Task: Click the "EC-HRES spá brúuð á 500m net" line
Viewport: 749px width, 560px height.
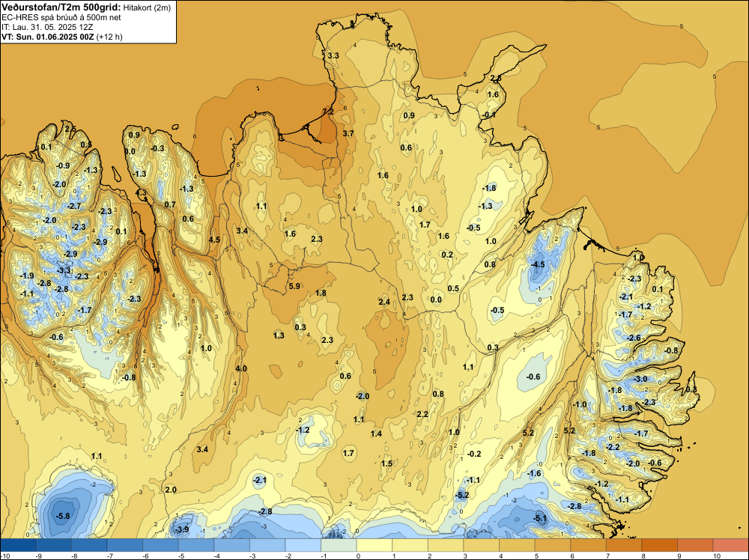Action: (x=61, y=18)
